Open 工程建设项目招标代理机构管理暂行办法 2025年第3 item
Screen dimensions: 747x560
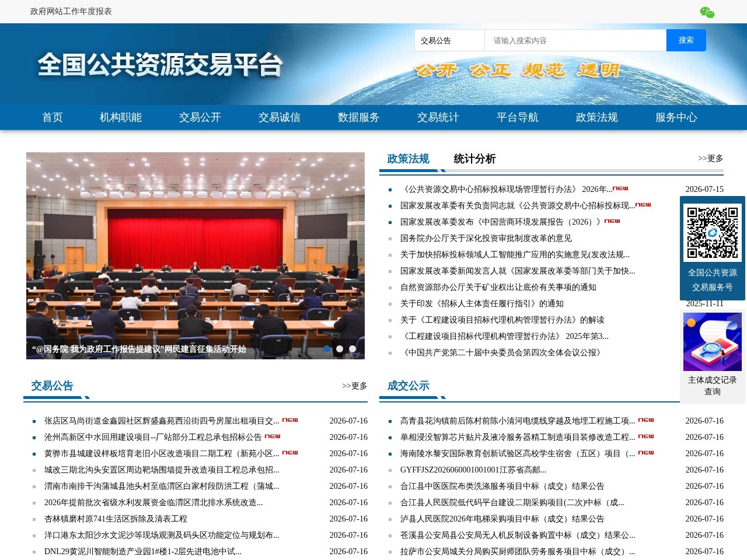pos(505,336)
